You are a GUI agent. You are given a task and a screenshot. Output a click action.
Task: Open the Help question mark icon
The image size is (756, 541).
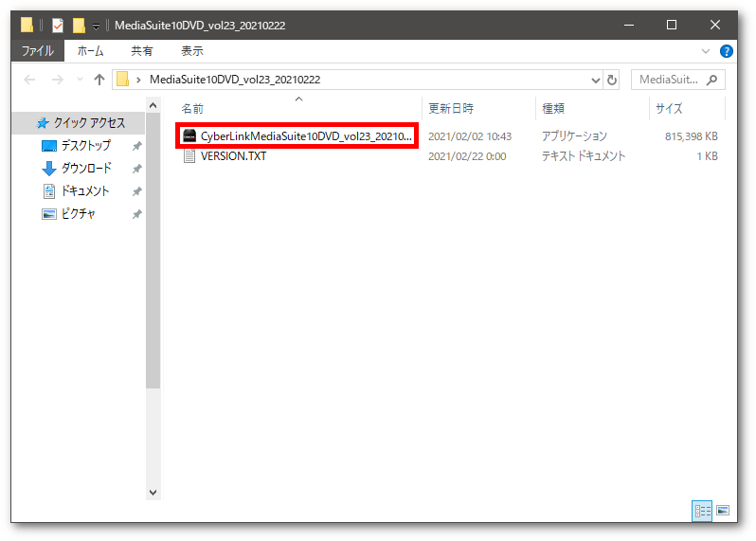pos(726,51)
